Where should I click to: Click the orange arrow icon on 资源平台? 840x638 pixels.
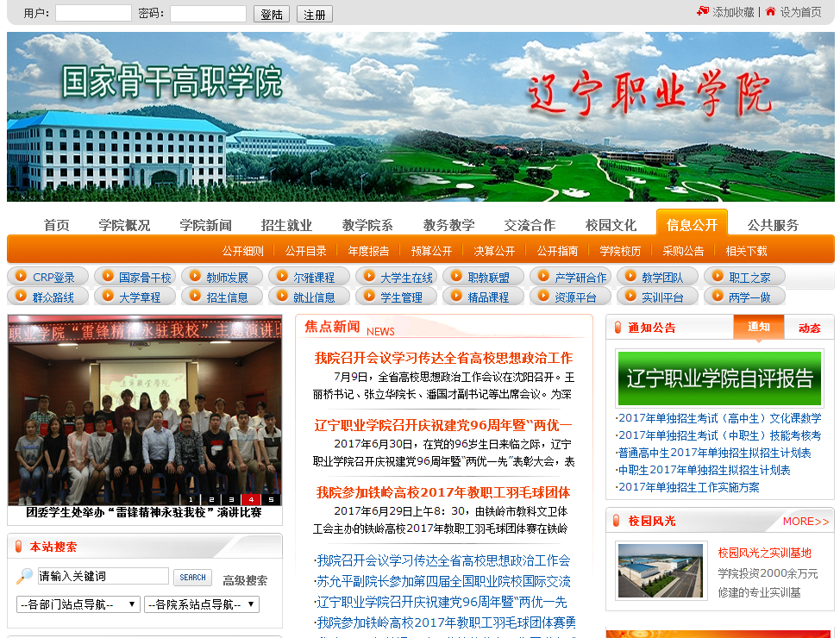(x=542, y=297)
